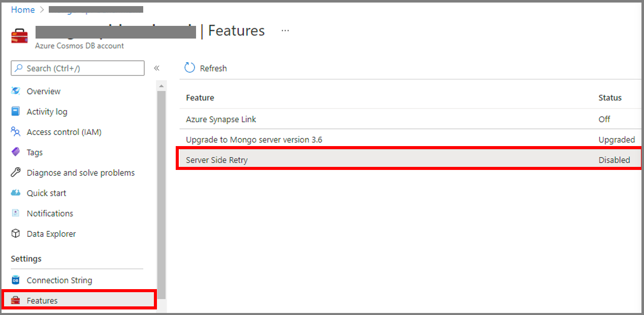
Task: Expand the ellipsis menu beside Features title
Action: tap(284, 30)
